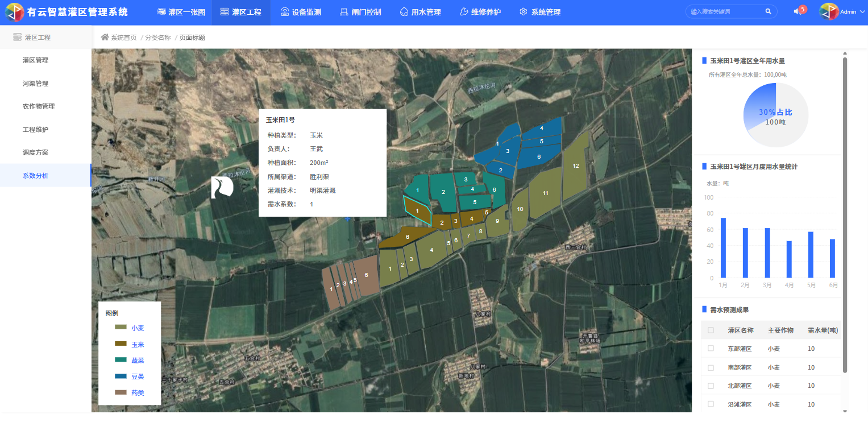This screenshot has height=447, width=868.
Task: Click the Admin user avatar
Action: click(x=829, y=11)
